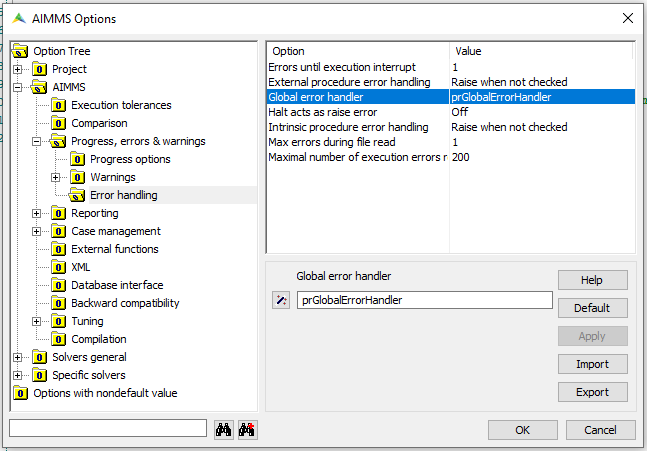Click the Option column header
Image resolution: width=647 pixels, height=451 pixels.
358,51
